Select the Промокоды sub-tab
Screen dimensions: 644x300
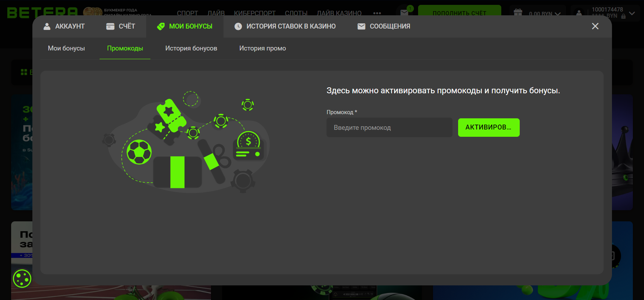(125, 48)
